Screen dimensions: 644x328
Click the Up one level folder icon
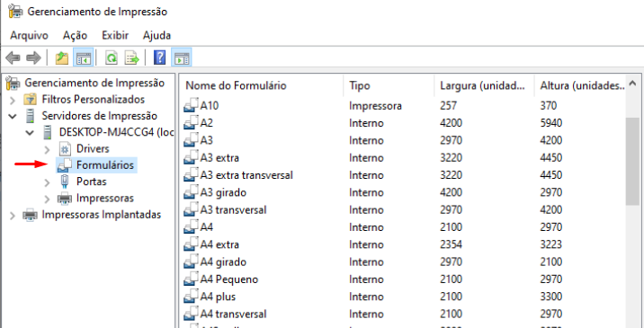[61, 58]
